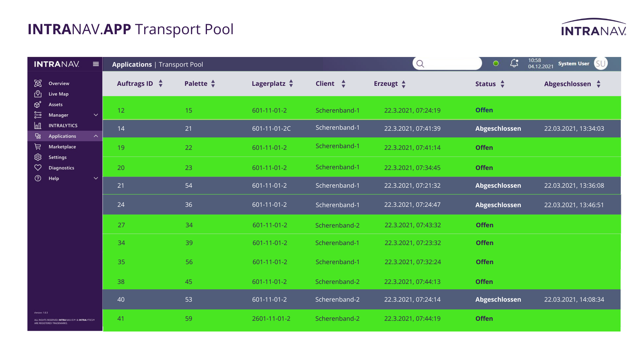The width and height of the screenshot is (644, 362).
Task: Sort by Status column arrows
Action: click(x=502, y=84)
